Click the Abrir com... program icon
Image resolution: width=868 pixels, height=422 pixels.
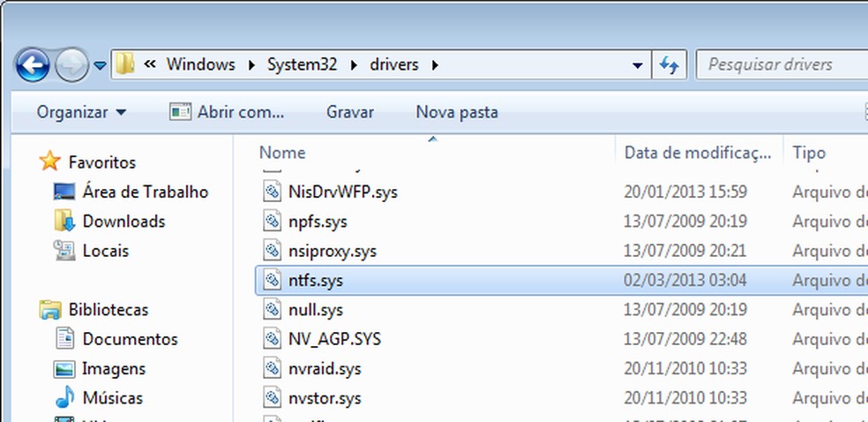coord(181,112)
